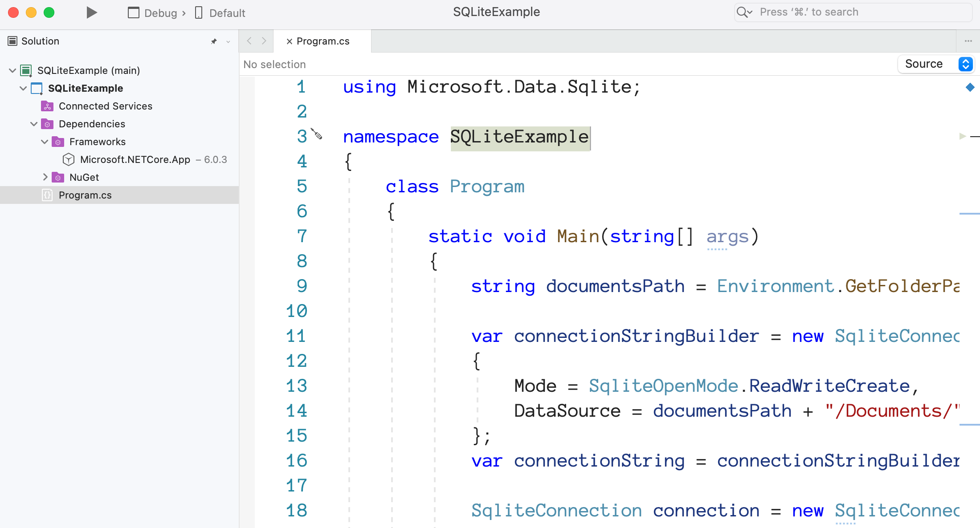This screenshot has width=980, height=528.
Task: Click the run marker arrow beside line 3
Action: click(x=963, y=136)
